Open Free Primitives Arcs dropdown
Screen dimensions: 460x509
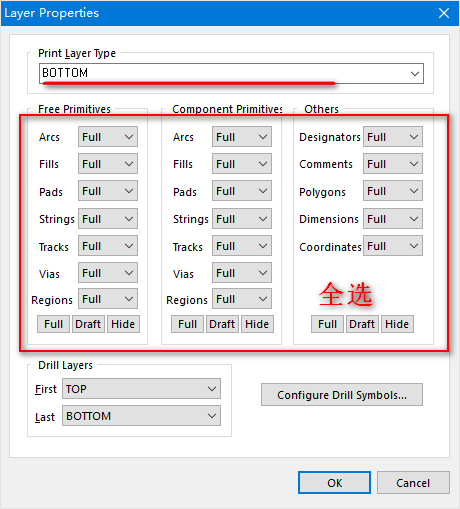coord(108,137)
